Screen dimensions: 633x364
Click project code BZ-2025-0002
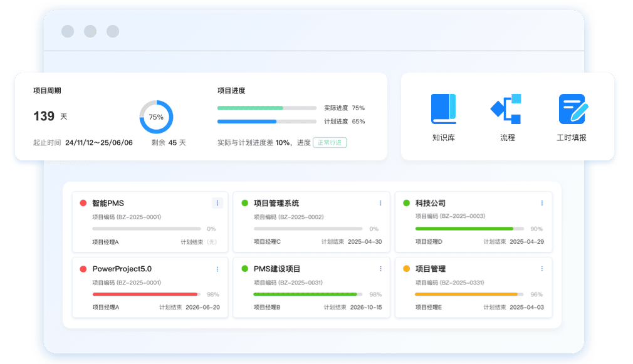click(301, 217)
